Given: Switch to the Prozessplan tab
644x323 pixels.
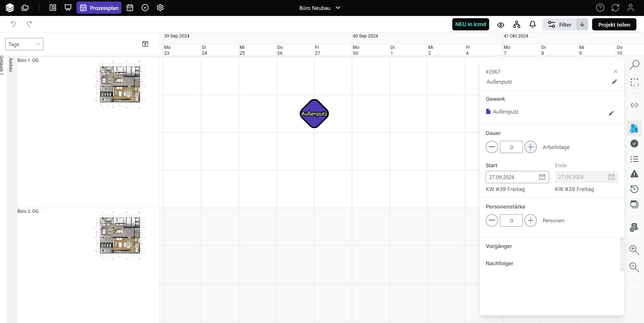Looking at the screenshot, I should (x=99, y=8).
